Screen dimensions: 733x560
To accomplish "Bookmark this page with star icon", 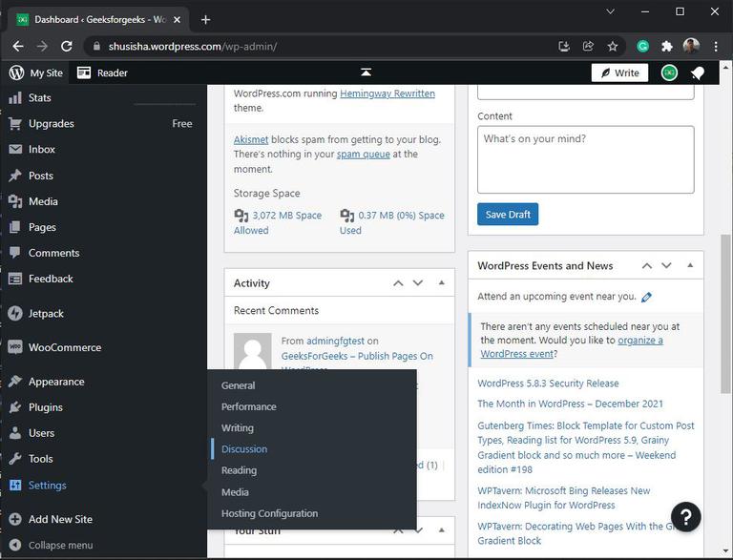I will (x=613, y=47).
